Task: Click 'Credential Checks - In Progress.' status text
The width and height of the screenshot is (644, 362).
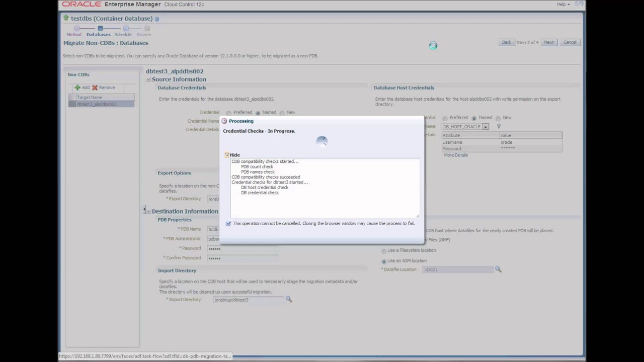Action: click(x=259, y=131)
